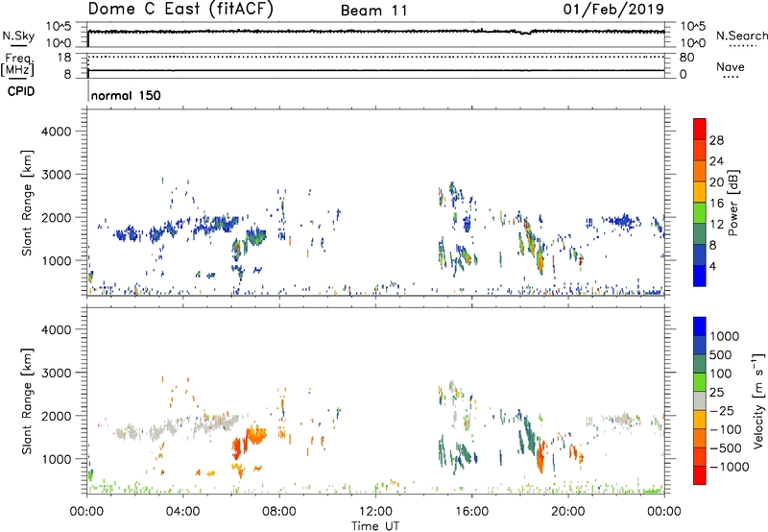This screenshot has width=768, height=532.
Task: Click the 'normal 150' CPID text
Action: pyautogui.click(x=126, y=95)
